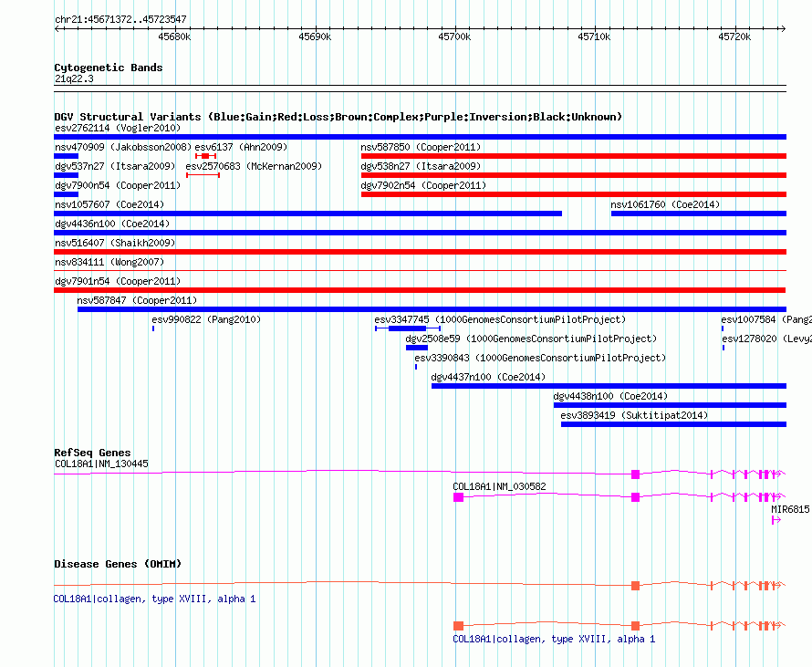Select the nsv1061760 (Coe2014) blue gain bar
The width and height of the screenshot is (812, 667).
click(699, 214)
